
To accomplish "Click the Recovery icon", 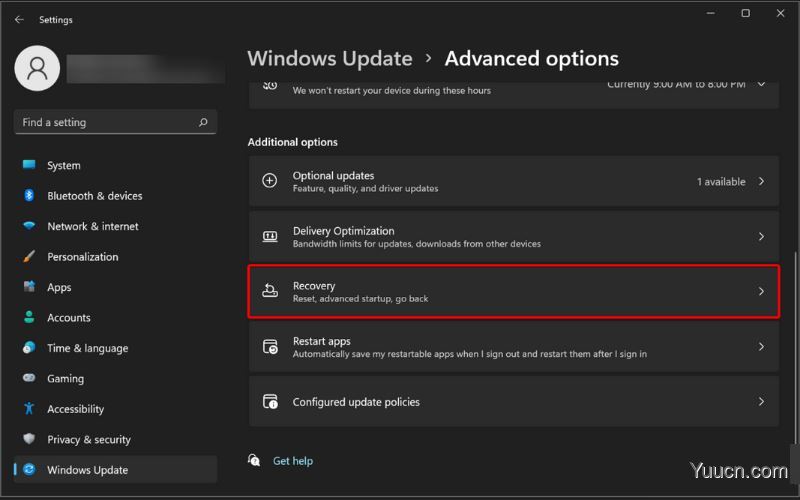I will point(270,291).
